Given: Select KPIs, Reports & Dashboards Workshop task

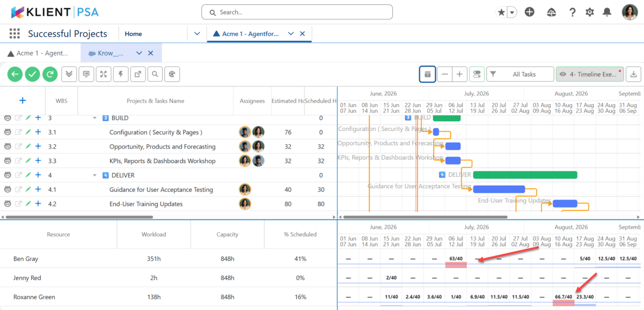Looking at the screenshot, I should click(x=162, y=161).
